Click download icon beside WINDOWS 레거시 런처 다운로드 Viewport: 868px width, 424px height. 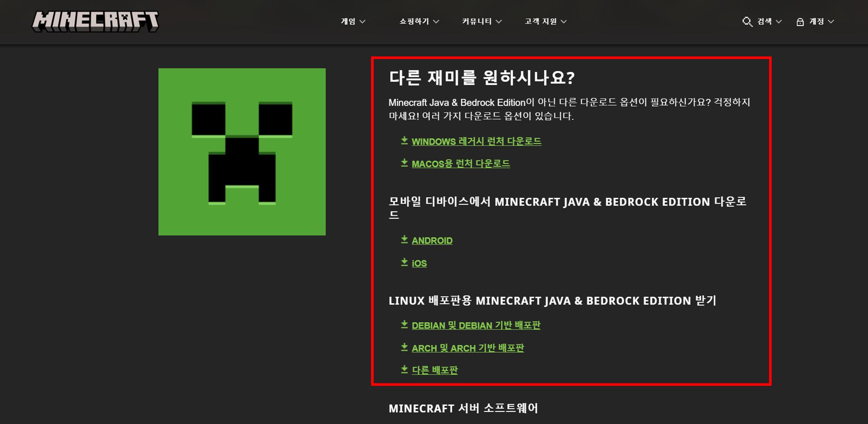point(404,141)
